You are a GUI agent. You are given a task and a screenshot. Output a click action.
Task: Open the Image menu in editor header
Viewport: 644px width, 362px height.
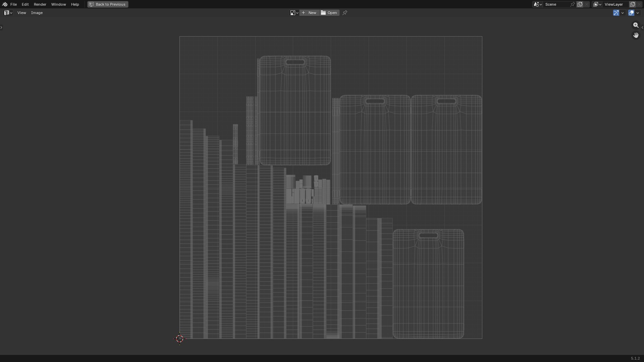[37, 13]
